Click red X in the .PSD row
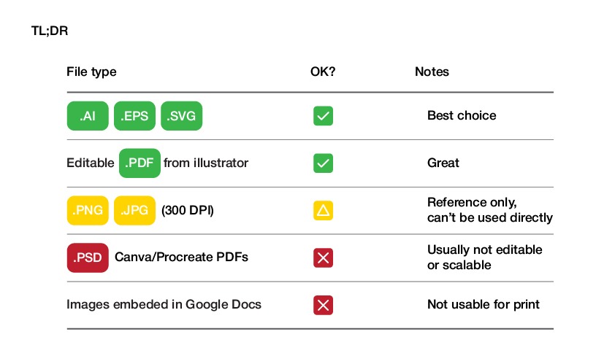615x364 pixels. [x=323, y=257]
